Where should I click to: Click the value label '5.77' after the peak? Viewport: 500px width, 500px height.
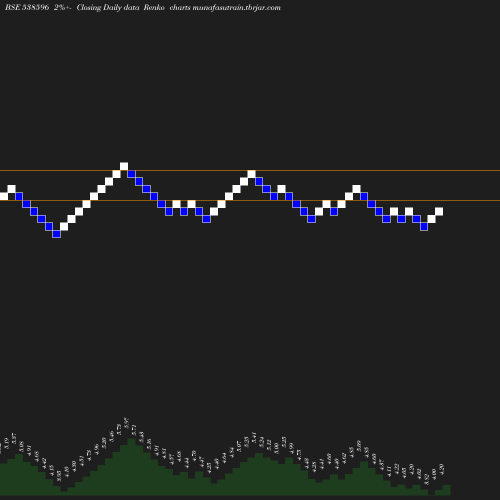[134, 430]
